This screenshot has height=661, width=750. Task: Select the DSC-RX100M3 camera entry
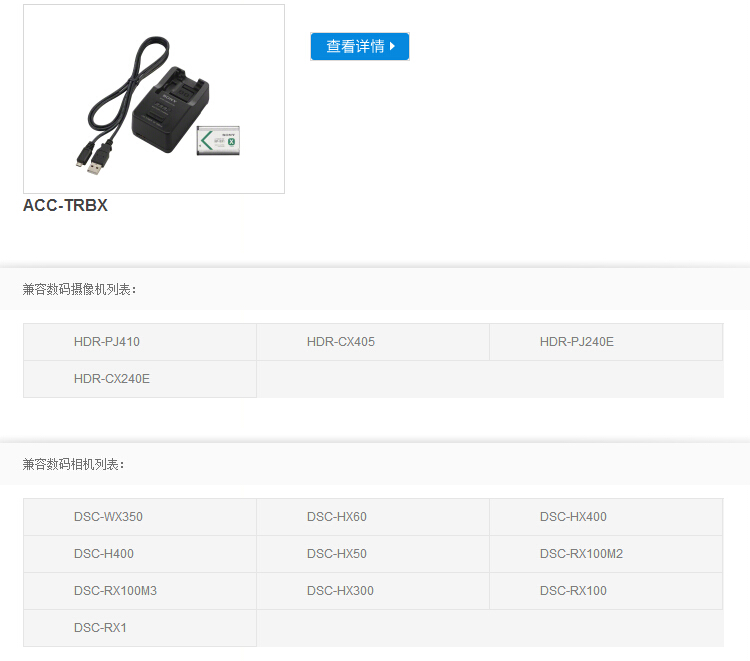(x=140, y=591)
